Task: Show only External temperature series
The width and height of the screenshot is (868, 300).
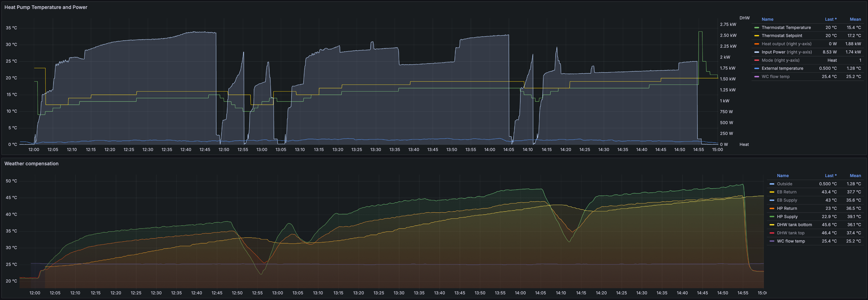Action: pos(782,68)
